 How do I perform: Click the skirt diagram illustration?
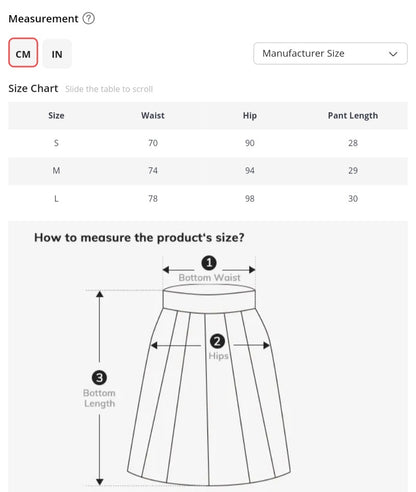tap(209, 385)
